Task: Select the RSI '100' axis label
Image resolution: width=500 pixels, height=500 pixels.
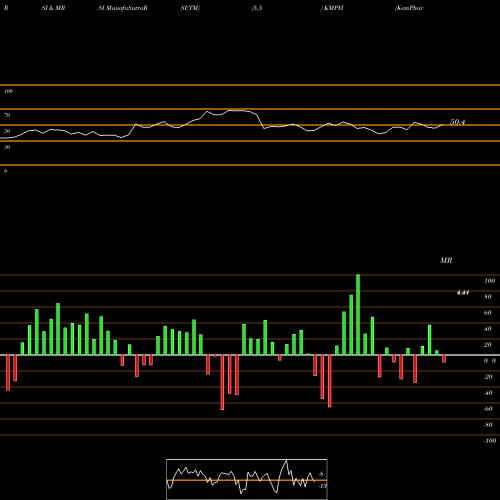Action: pyautogui.click(x=8, y=91)
